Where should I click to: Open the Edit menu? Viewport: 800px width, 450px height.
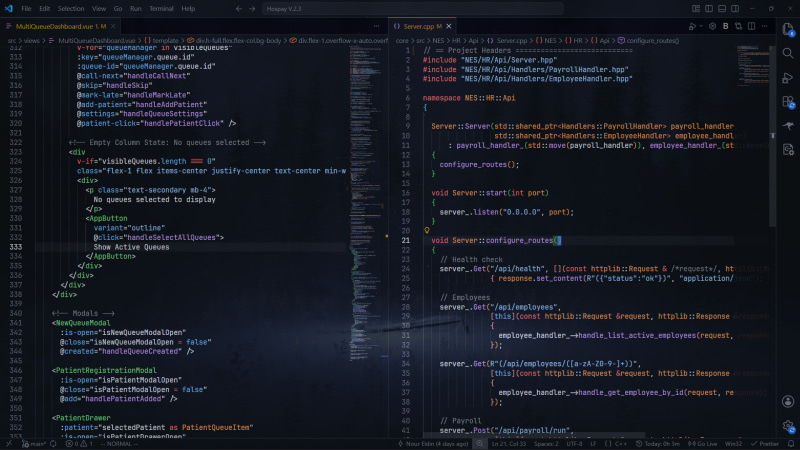[44, 9]
